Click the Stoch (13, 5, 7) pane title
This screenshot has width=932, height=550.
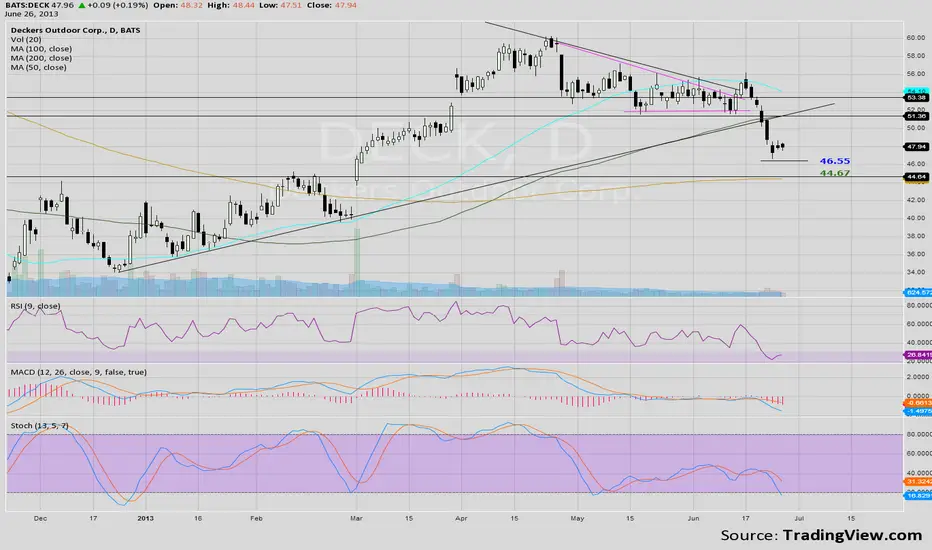pos(39,426)
